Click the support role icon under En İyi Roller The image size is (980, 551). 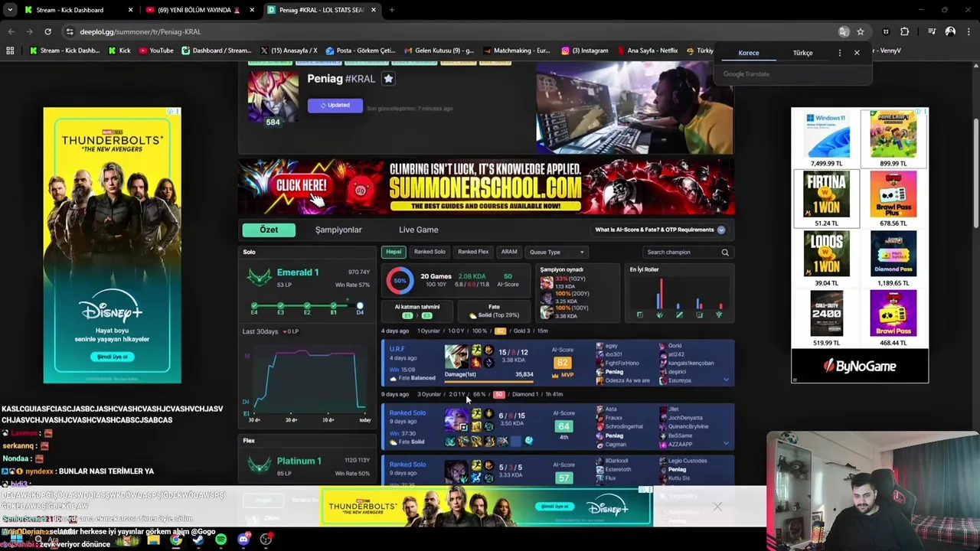[718, 315]
